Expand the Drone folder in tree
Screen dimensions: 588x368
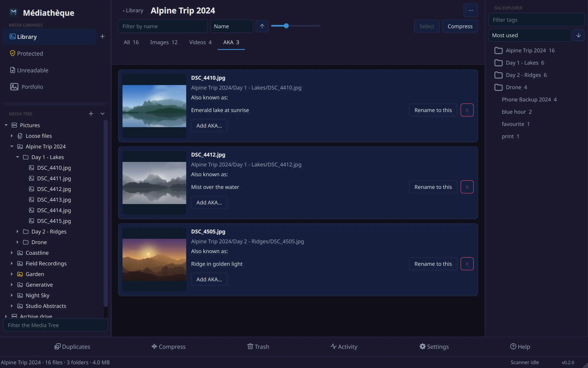[18, 242]
